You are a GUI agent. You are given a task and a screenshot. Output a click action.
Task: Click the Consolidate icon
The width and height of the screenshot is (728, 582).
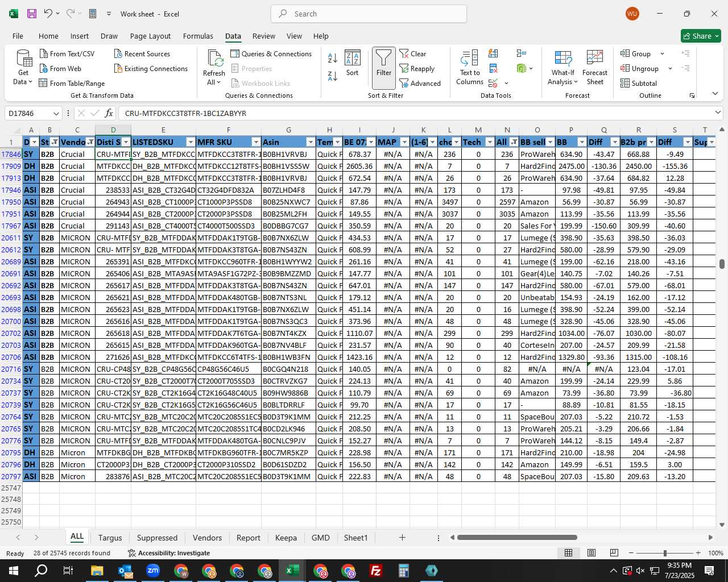pos(522,53)
